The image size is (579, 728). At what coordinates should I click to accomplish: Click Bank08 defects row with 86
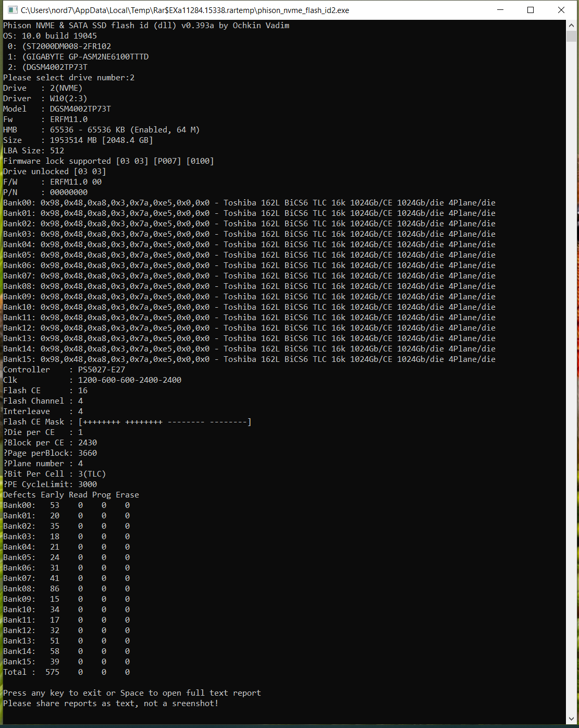pos(67,589)
